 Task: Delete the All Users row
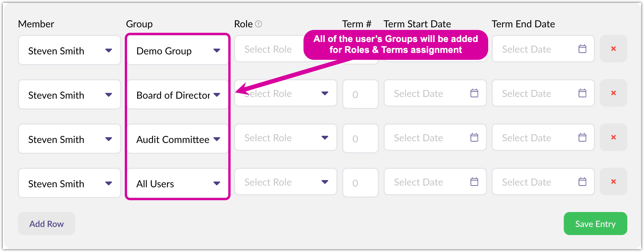pyautogui.click(x=613, y=182)
